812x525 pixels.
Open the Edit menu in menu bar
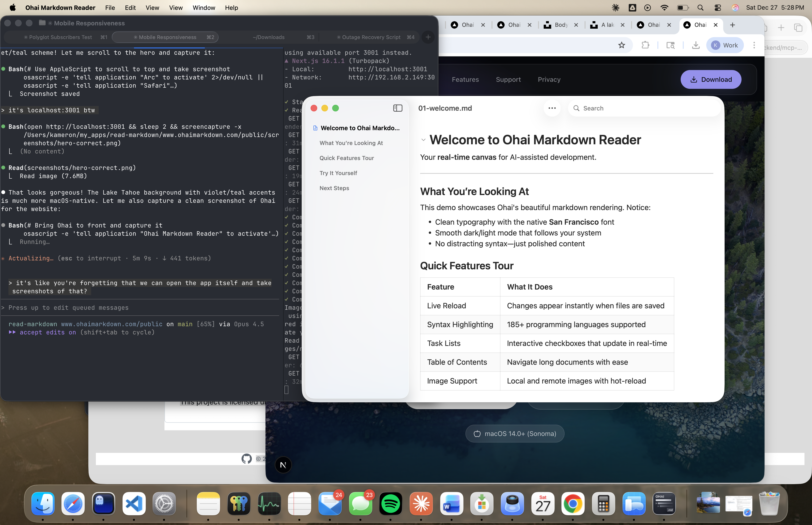pos(130,8)
